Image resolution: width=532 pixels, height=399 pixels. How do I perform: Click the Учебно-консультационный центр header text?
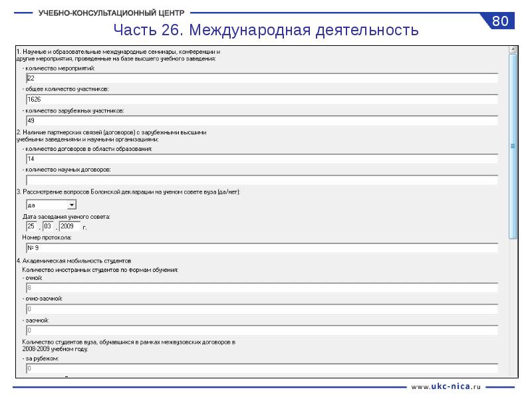[x=112, y=13]
